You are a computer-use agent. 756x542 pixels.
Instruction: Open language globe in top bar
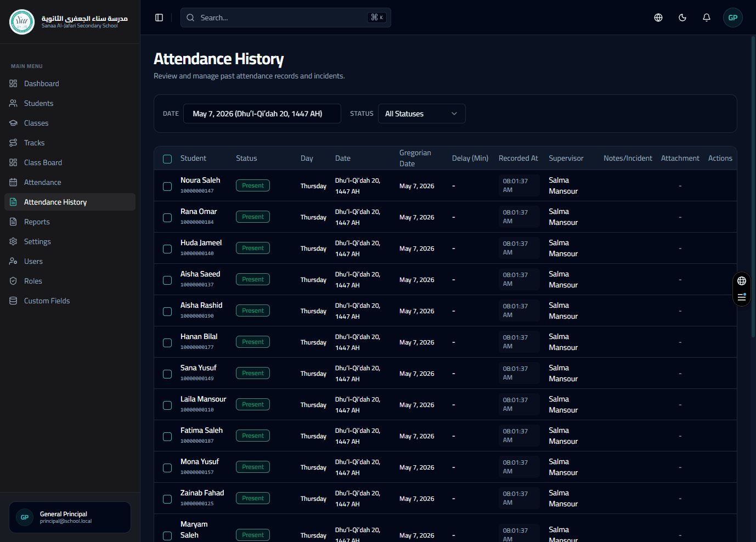click(x=658, y=18)
